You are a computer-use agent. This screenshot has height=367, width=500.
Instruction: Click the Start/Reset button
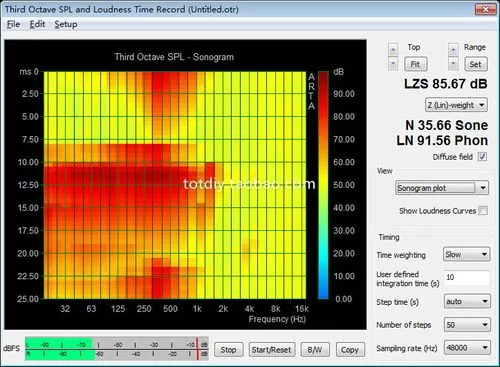coord(271,350)
